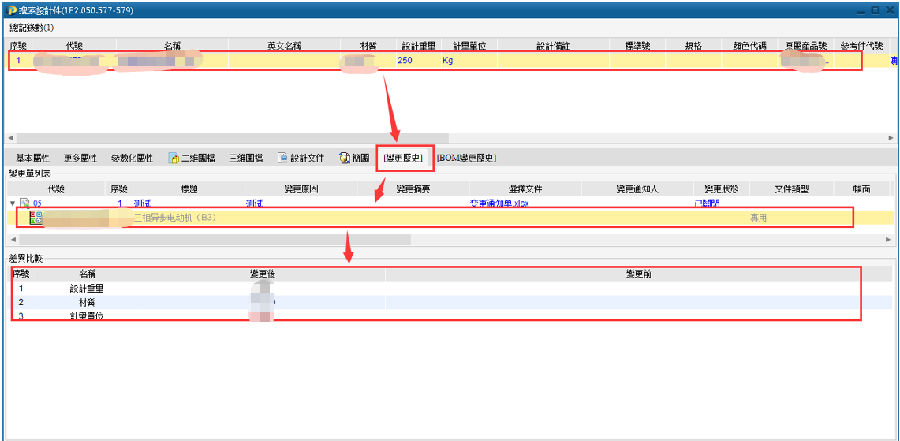Screen dimensions: 900x441
Task: Click right arrow of top table scrollbar
Action: pos(890,138)
